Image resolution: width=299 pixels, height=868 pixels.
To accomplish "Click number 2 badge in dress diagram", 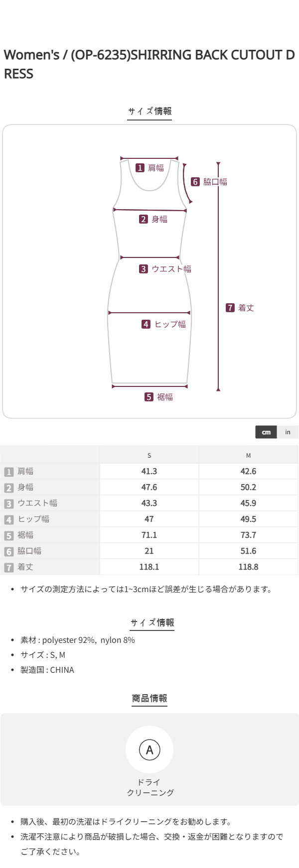I will (x=144, y=219).
